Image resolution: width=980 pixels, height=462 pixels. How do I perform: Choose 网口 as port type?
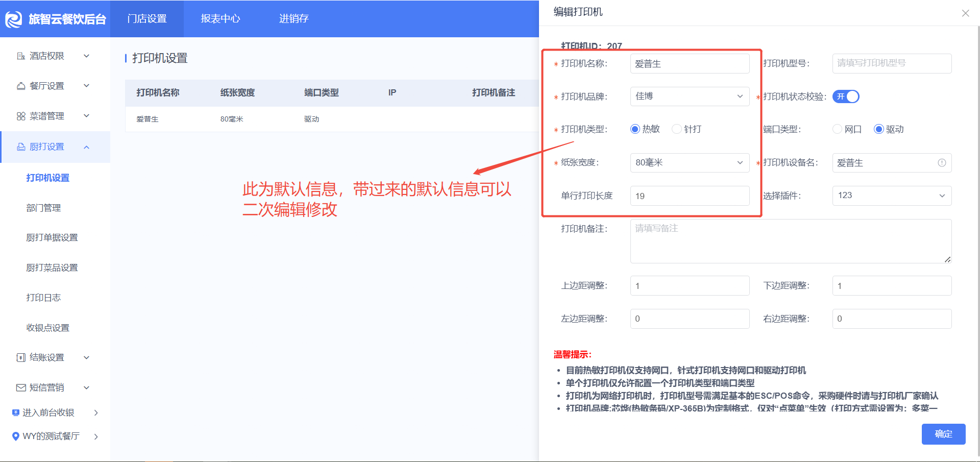(837, 129)
